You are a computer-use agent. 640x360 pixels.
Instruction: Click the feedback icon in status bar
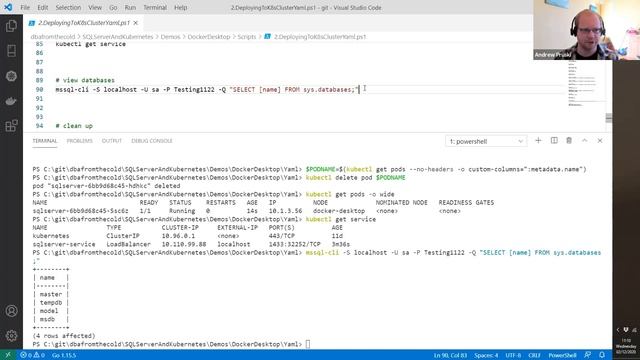pyautogui.click(x=587, y=355)
